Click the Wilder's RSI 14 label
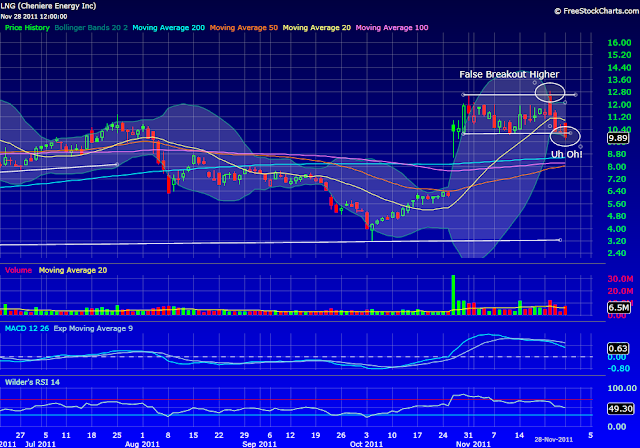This screenshot has width=640, height=448. click(32, 382)
